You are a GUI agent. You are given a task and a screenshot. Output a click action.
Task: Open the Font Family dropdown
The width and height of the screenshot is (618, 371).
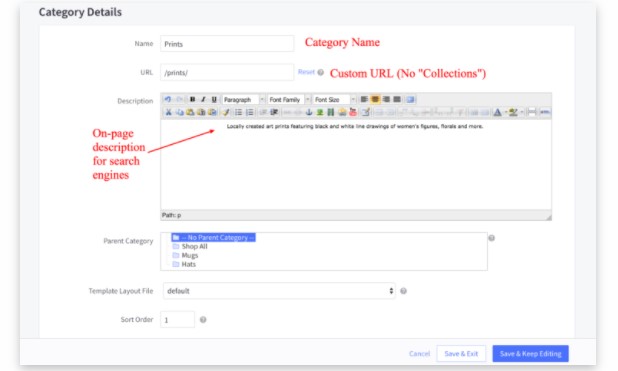289,99
